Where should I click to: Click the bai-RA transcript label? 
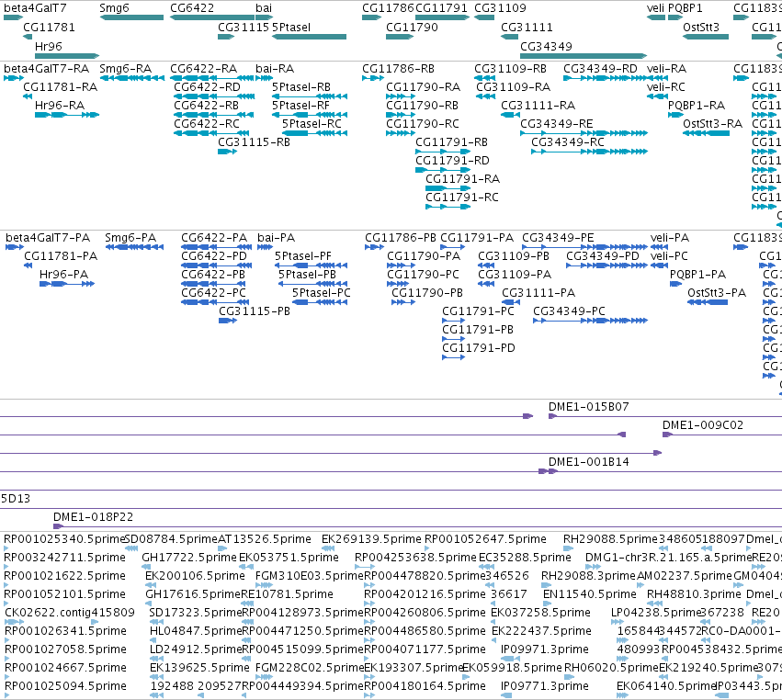pos(275,68)
